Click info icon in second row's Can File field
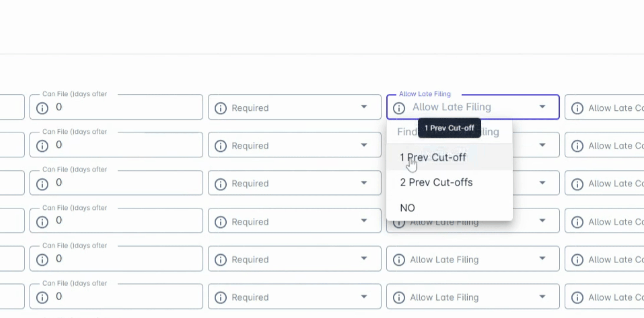Screen dimensions: 644x318 click(x=42, y=146)
